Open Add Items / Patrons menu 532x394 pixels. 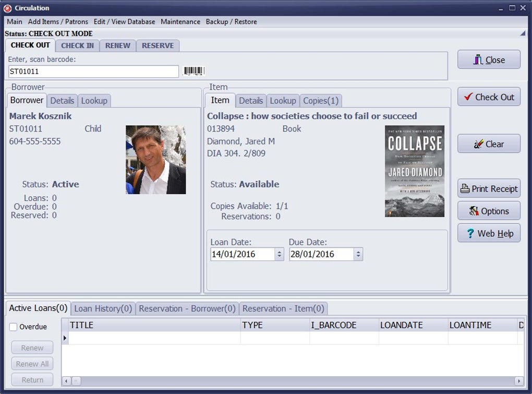tap(58, 22)
